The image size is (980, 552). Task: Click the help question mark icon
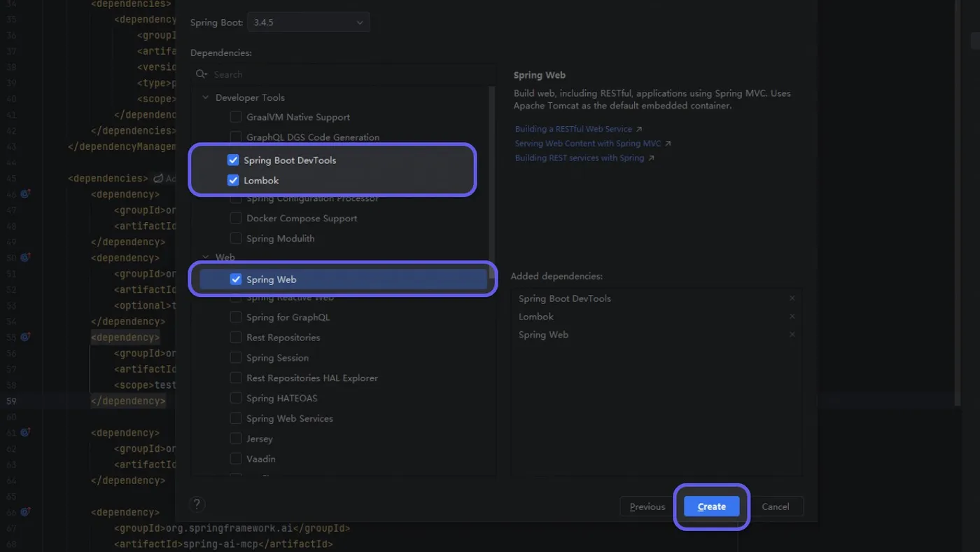point(198,504)
